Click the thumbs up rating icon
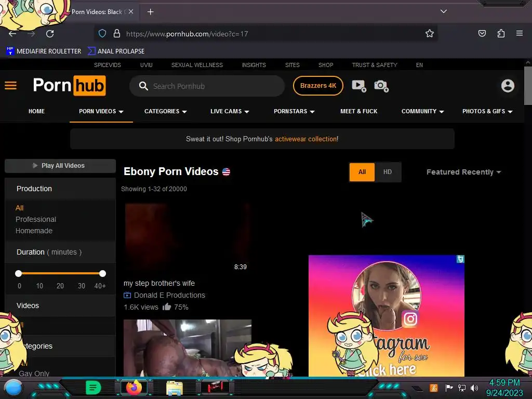 coord(167,307)
